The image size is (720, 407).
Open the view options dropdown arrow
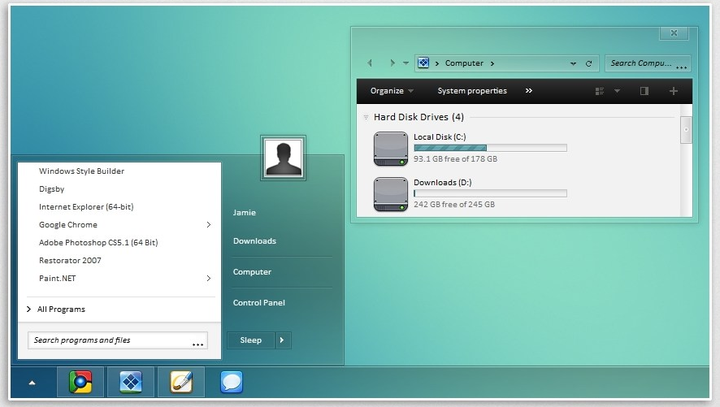(x=617, y=91)
